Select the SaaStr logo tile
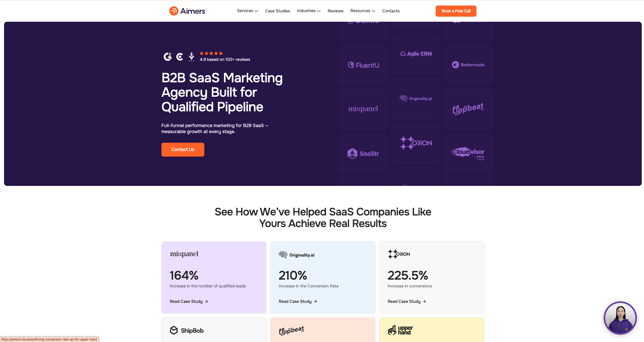This screenshot has height=342, width=644. 363,154
